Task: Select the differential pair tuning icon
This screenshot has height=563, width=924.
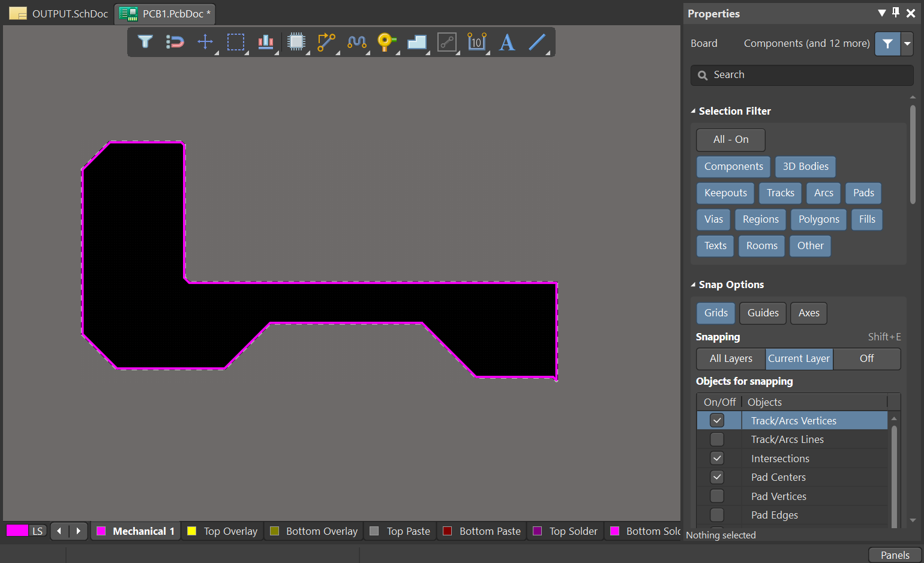Action: (357, 42)
